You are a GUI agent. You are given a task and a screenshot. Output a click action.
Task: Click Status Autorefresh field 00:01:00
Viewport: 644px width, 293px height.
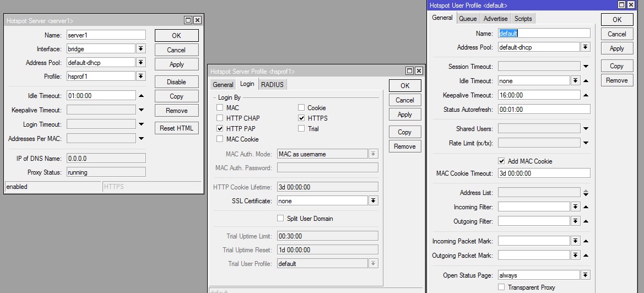point(544,110)
